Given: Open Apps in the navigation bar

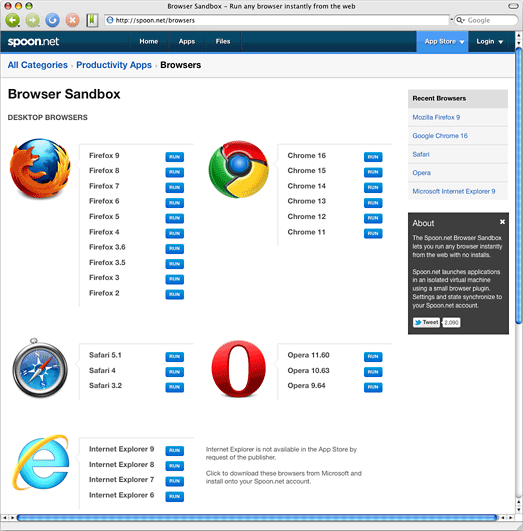Looking at the screenshot, I should pos(187,41).
